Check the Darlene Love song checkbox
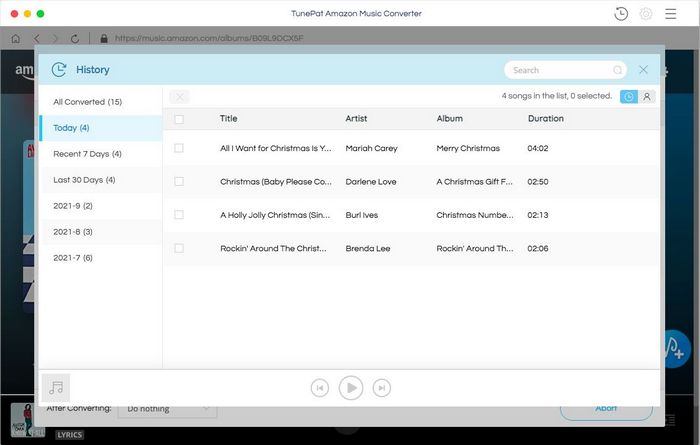Screen dimensions: 700x445 [x=179, y=182]
